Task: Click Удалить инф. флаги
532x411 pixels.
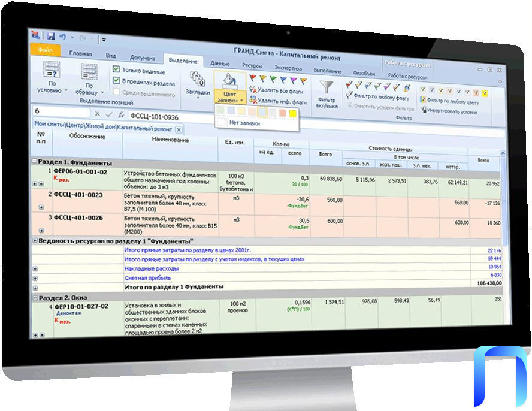Action: [278, 101]
